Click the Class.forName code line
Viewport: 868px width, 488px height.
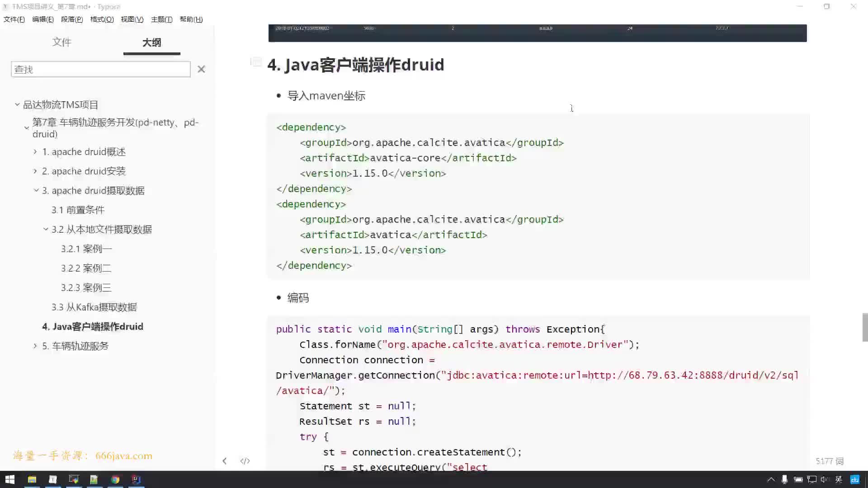point(469,345)
